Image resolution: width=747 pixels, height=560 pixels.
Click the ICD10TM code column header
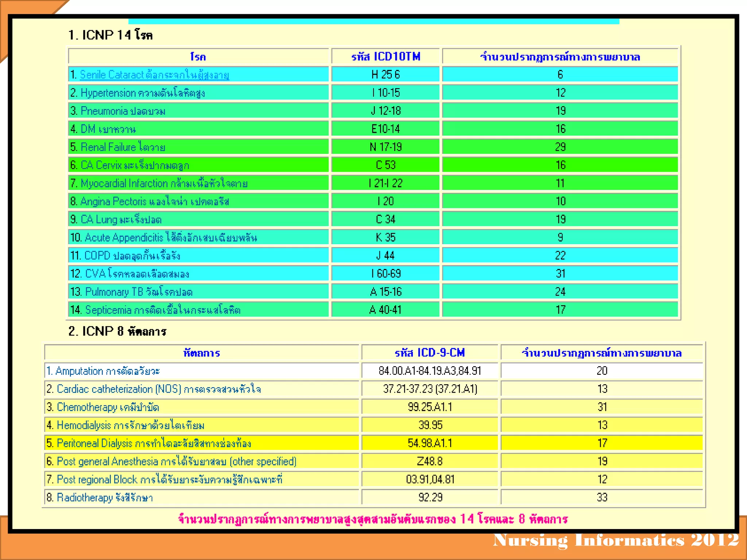click(x=386, y=57)
